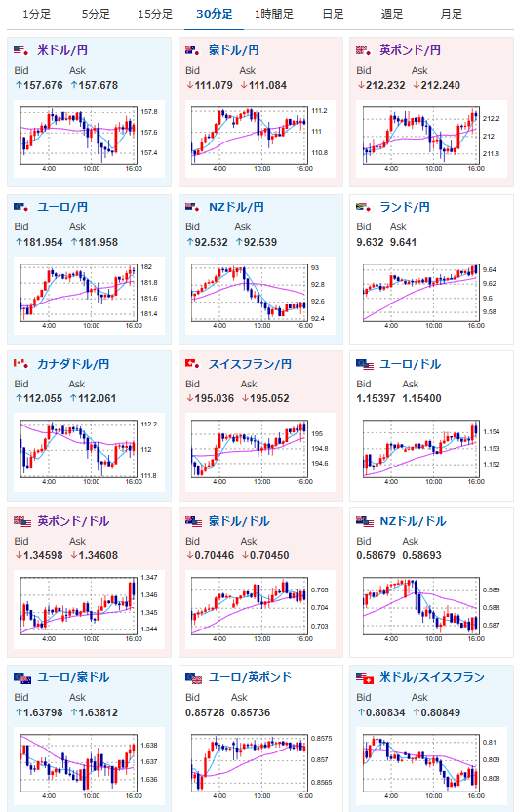Open the 英ポンド/ドル pair link
Image resolution: width=516 pixels, height=812 pixels.
click(73, 521)
